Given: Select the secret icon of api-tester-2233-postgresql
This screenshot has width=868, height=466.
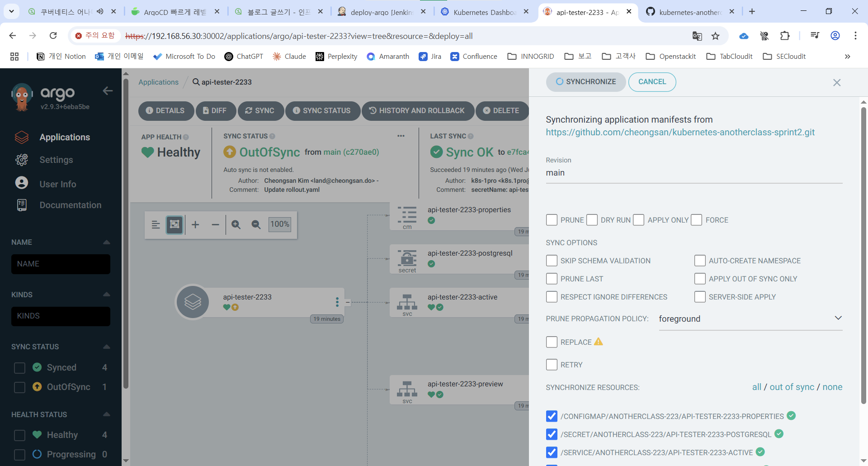Looking at the screenshot, I should 407,258.
